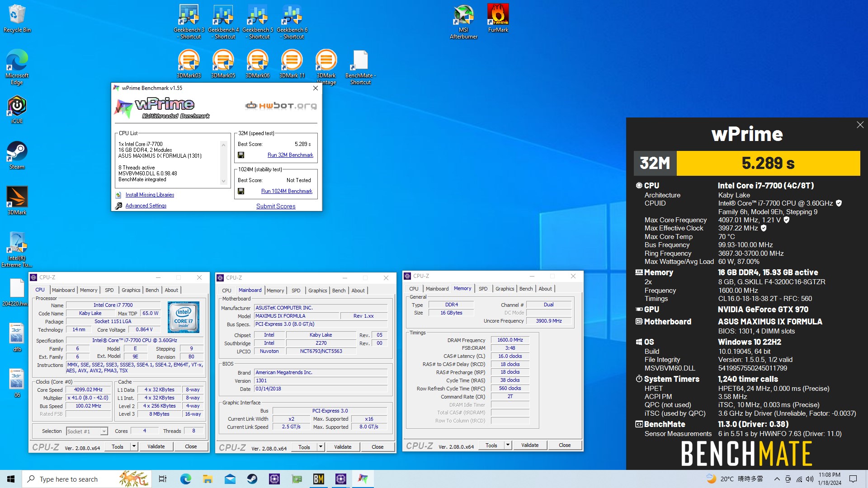Open 3DMark 11 desktop icon
868x488 pixels.
tap(292, 64)
